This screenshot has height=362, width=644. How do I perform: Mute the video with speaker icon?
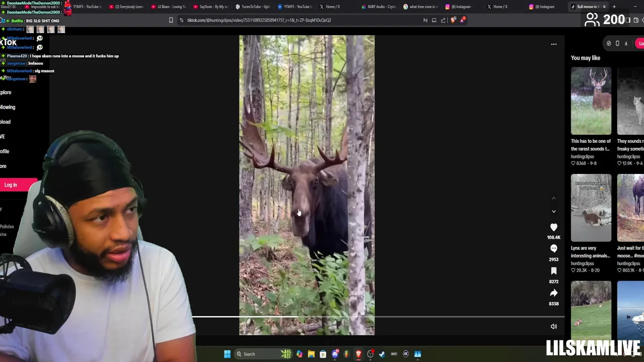click(553, 326)
